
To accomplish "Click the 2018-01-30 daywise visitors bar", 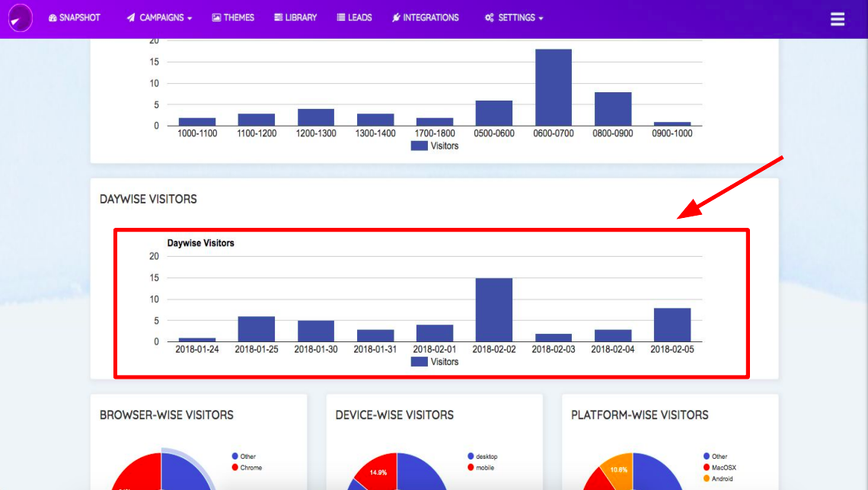I will click(316, 331).
